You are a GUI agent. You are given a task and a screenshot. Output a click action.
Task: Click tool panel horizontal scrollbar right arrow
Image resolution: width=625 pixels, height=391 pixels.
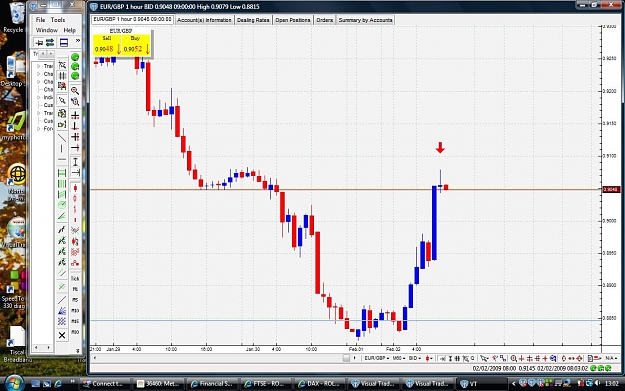coord(49,348)
